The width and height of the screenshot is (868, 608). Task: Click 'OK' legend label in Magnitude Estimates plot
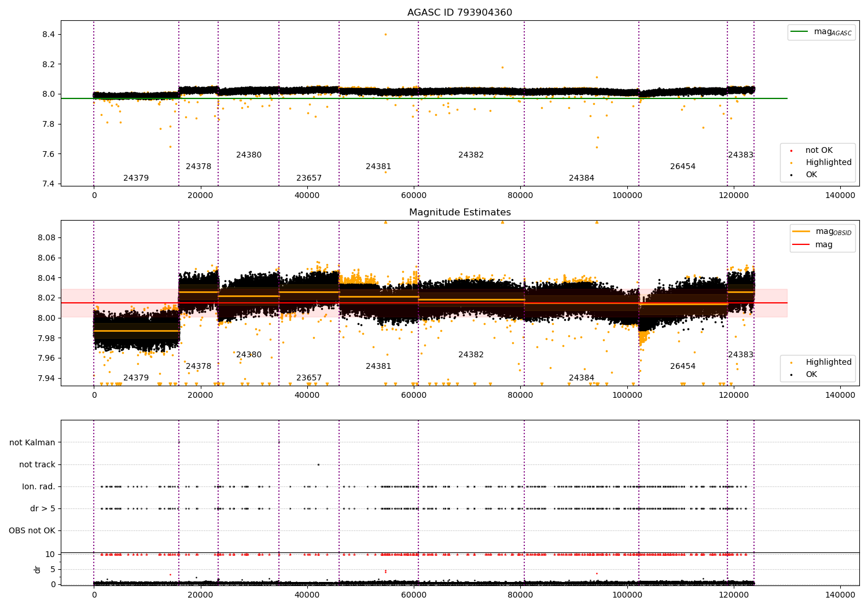click(x=811, y=374)
